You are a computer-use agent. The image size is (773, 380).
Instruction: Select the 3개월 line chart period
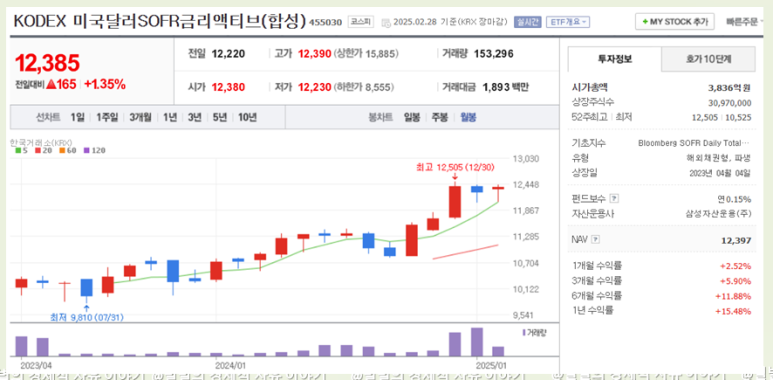point(141,117)
